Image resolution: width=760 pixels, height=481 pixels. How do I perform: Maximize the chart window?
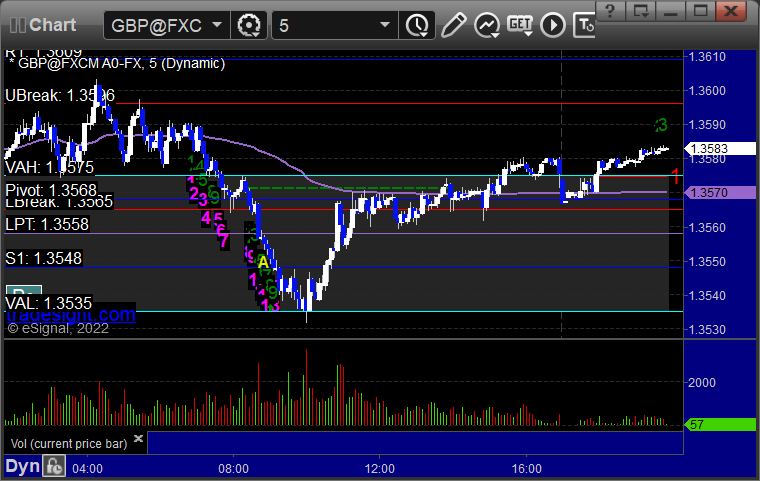click(x=700, y=11)
